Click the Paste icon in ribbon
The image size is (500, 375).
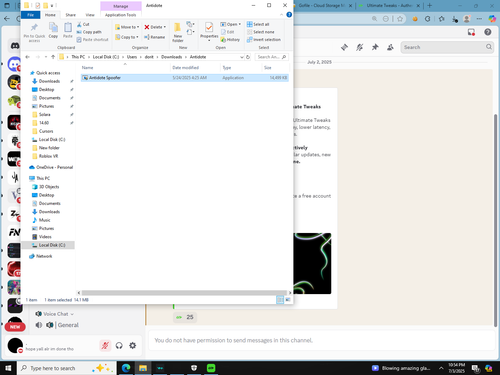[68, 30]
